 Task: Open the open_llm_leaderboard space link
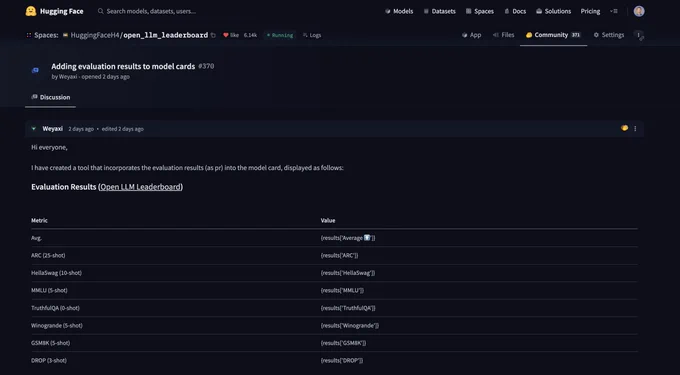(x=166, y=35)
